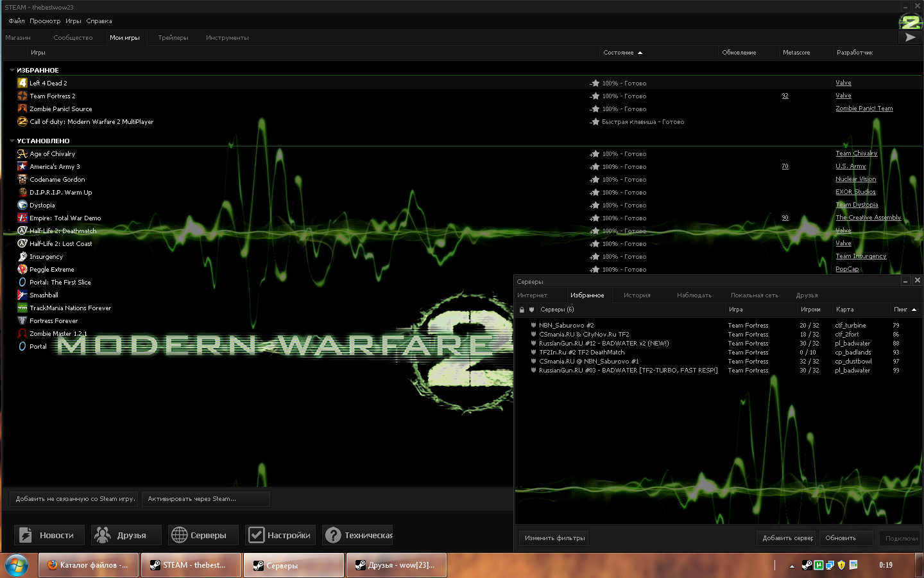Screen dimensions: 924x578
Task: Open The Creative Assembly developer link
Action: [868, 218]
